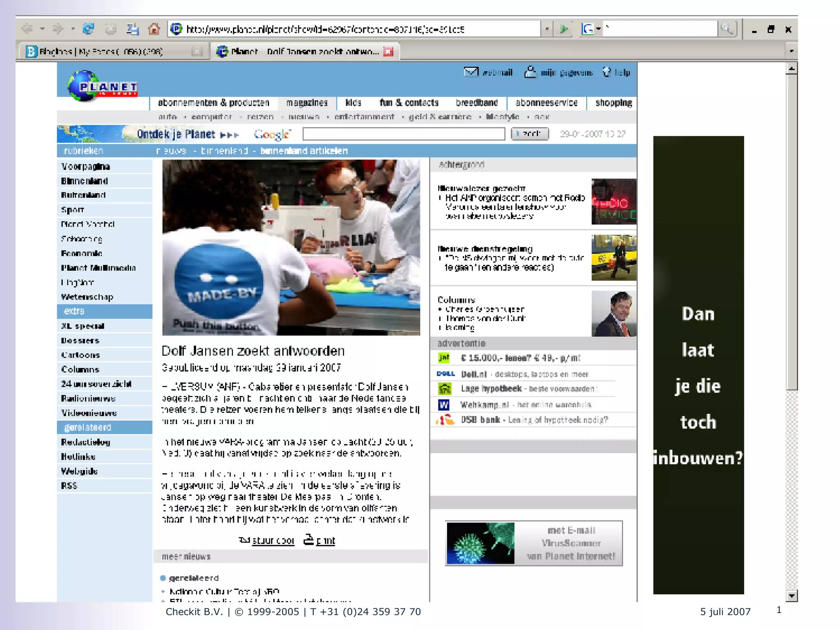Open webmail via envelope icon
Viewport: 840px width, 630px height.
pyautogui.click(x=471, y=72)
